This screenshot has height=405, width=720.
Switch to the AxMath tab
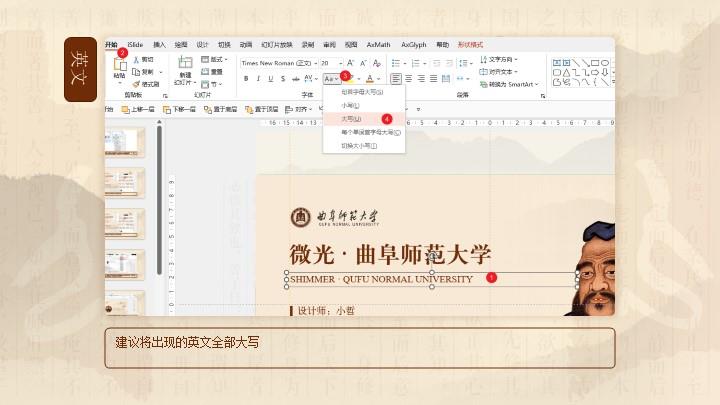[378, 45]
